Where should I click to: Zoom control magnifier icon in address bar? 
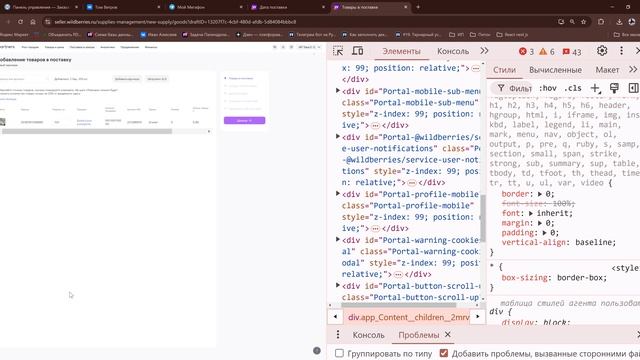pyautogui.click(x=572, y=22)
